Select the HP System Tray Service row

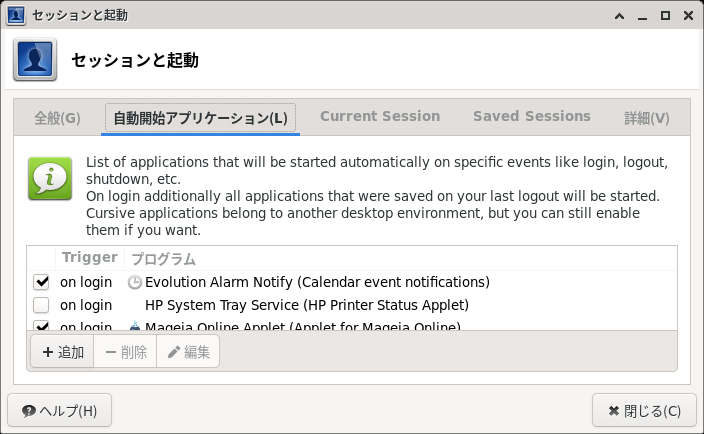[x=352, y=305]
